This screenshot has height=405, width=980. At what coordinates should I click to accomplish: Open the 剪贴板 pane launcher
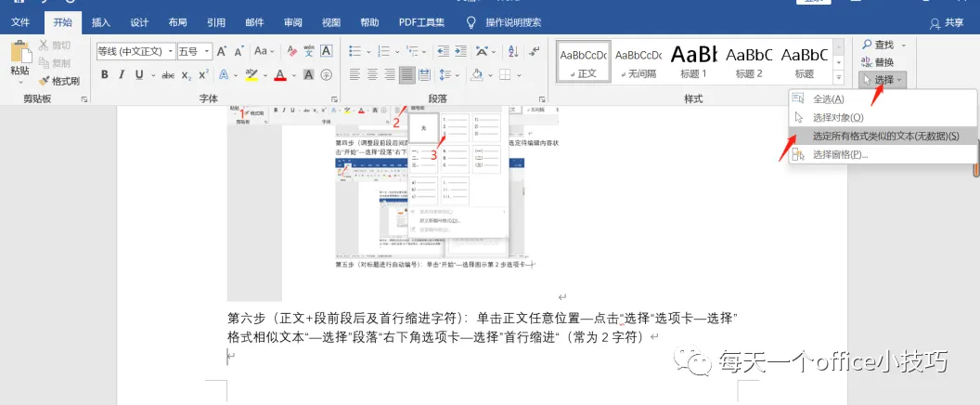tap(84, 98)
